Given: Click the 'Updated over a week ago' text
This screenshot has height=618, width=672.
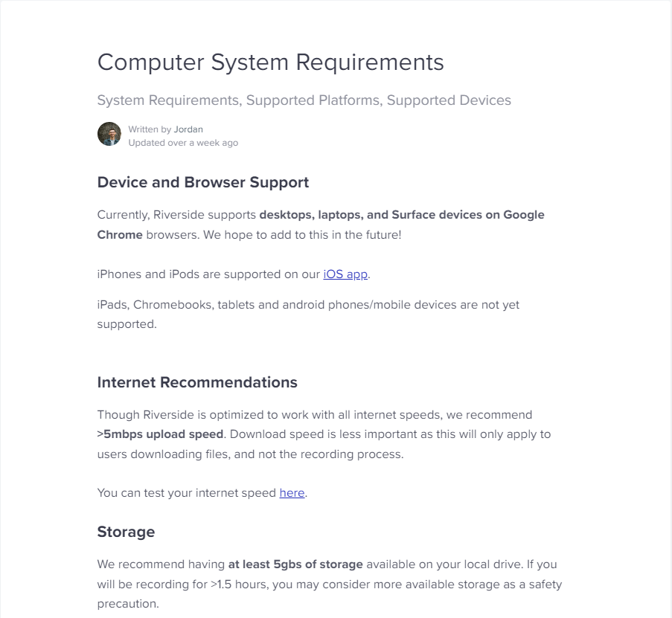Looking at the screenshot, I should click(183, 143).
